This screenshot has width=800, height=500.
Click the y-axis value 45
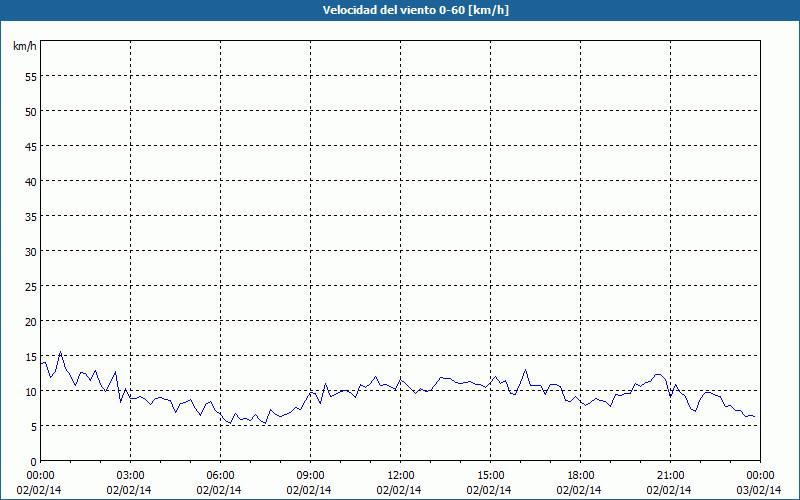click(31, 146)
